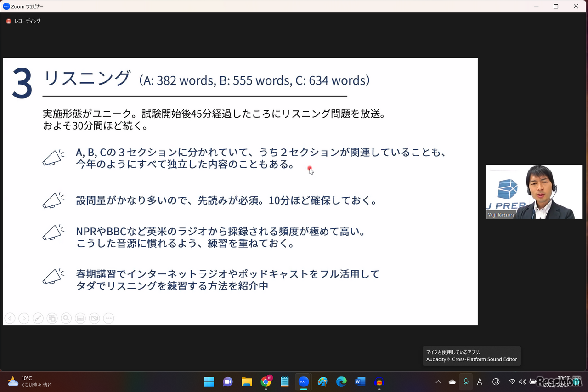Select the pen annotation tool
588x392 pixels.
tap(38, 318)
